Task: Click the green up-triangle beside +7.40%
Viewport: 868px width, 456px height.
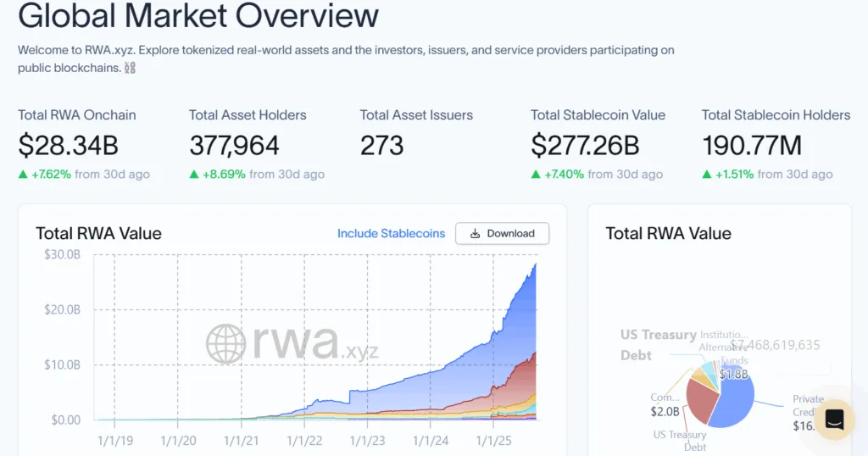Action: coord(536,175)
